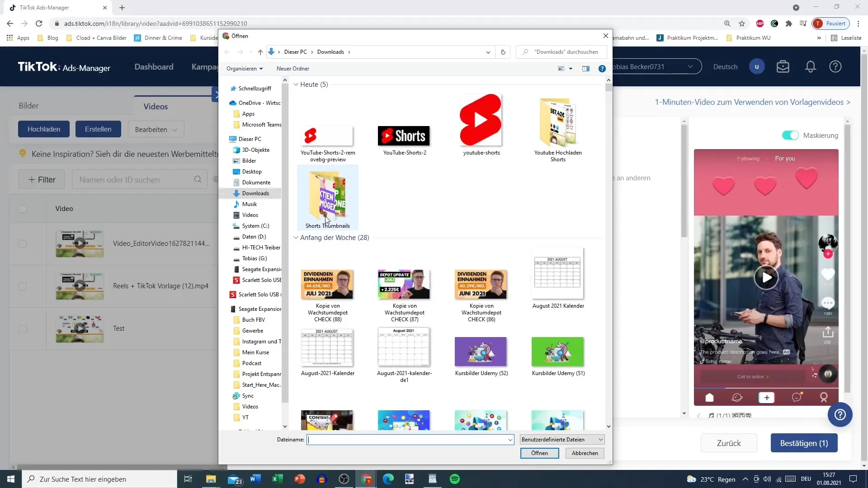Open Word from the Windows taskbar
This screenshot has height=488, width=868.
(255, 479)
